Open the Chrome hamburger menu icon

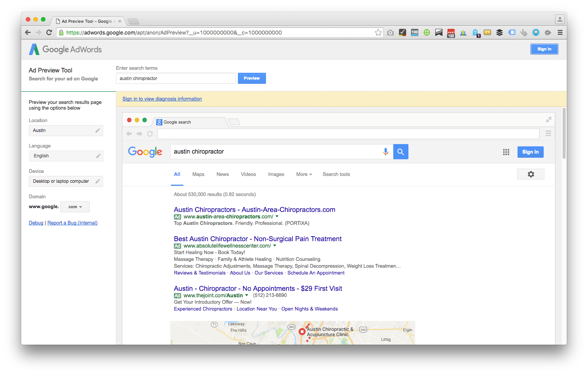560,33
